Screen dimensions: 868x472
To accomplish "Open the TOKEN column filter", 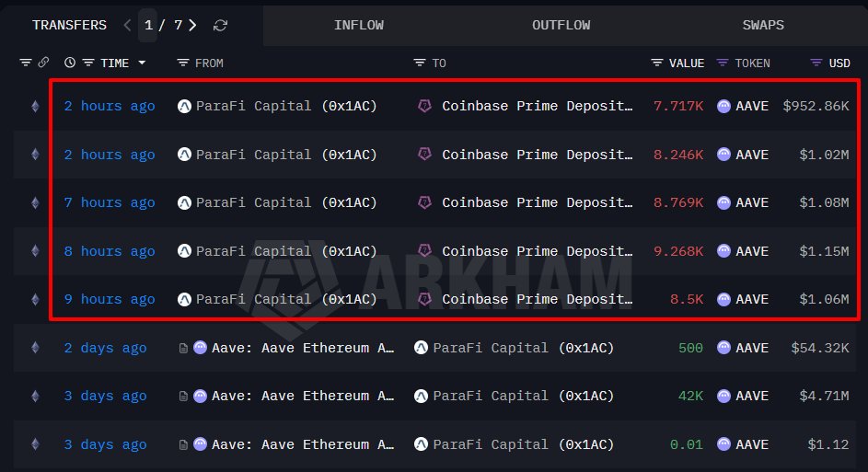I will [x=723, y=63].
